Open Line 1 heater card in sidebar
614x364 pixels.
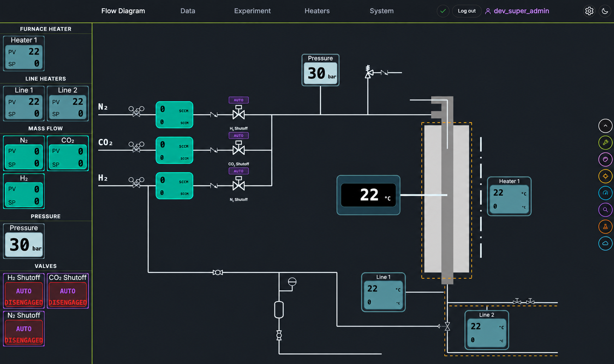coord(24,104)
